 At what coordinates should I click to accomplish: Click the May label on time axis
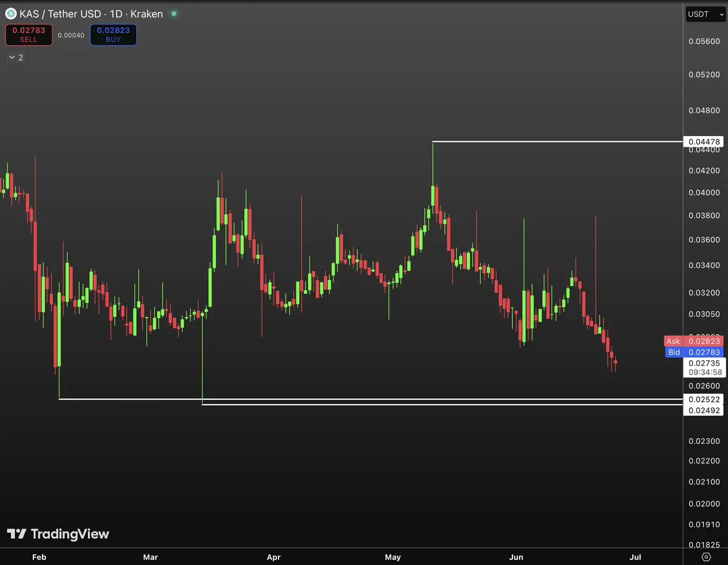393,557
